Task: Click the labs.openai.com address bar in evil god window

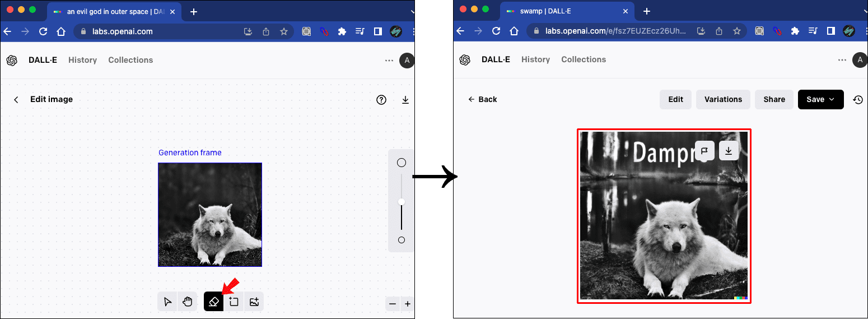Action: coord(183,31)
